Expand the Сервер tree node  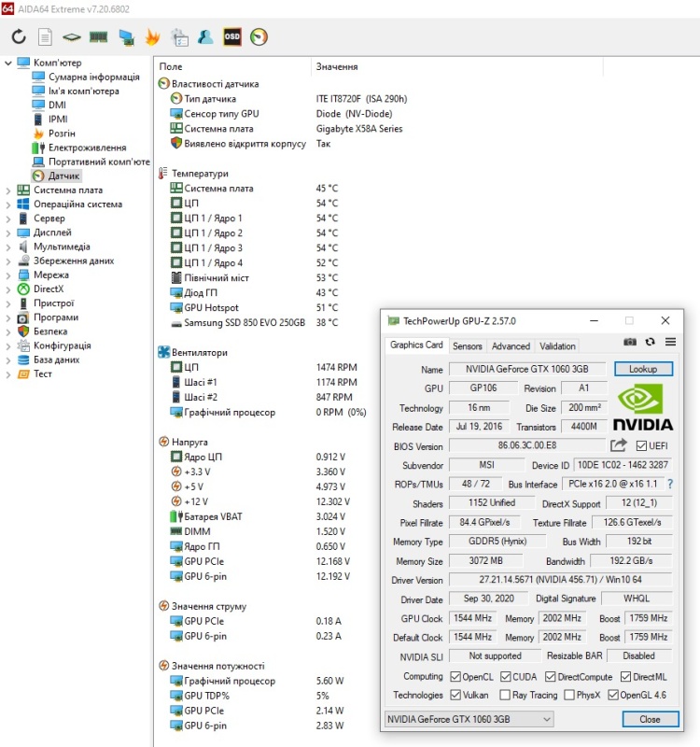click(7, 218)
